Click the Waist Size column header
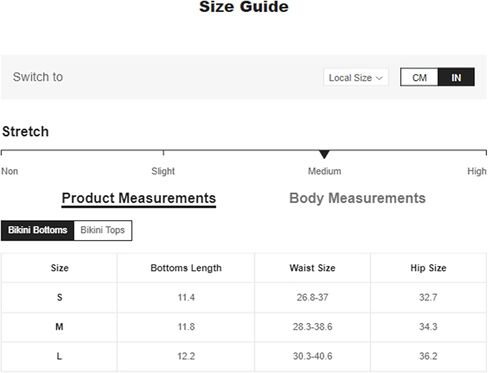 pos(312,268)
